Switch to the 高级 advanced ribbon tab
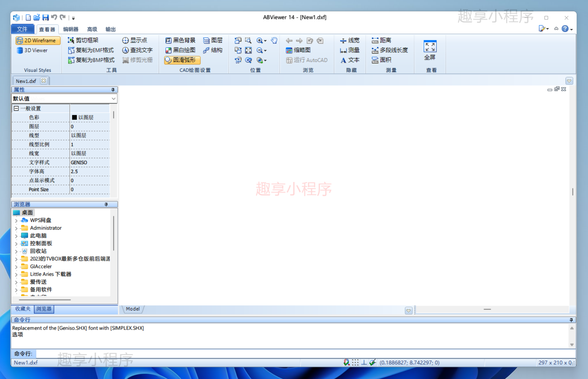 [x=92, y=29]
